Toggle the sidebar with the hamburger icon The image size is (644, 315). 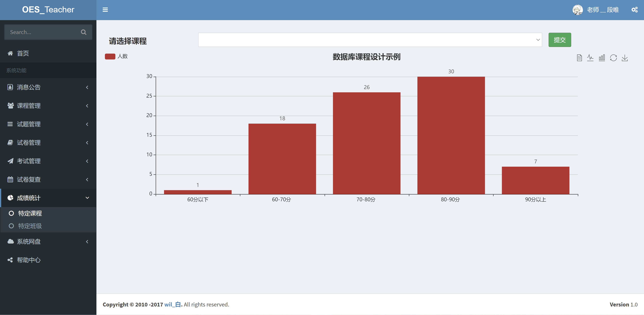point(105,10)
